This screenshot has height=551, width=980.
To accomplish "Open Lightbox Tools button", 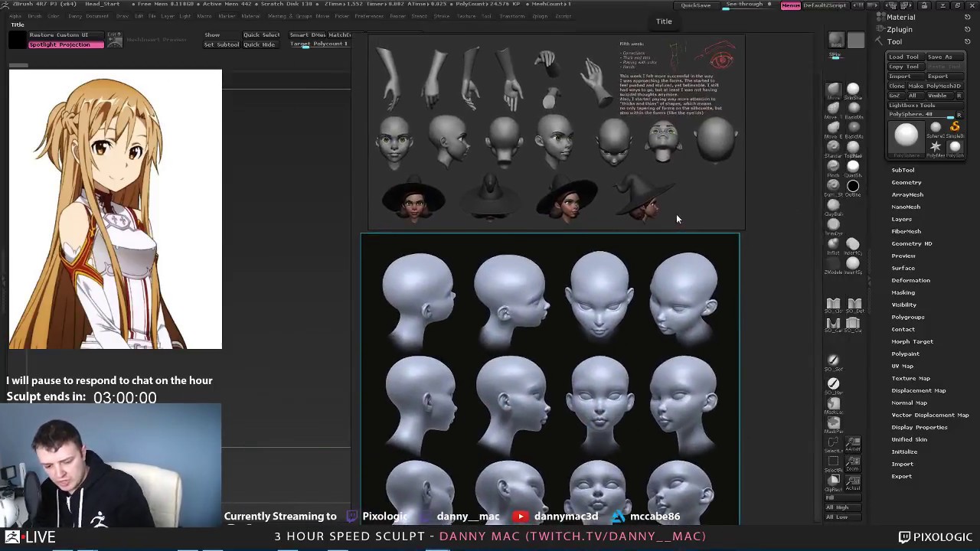I will tap(924, 106).
